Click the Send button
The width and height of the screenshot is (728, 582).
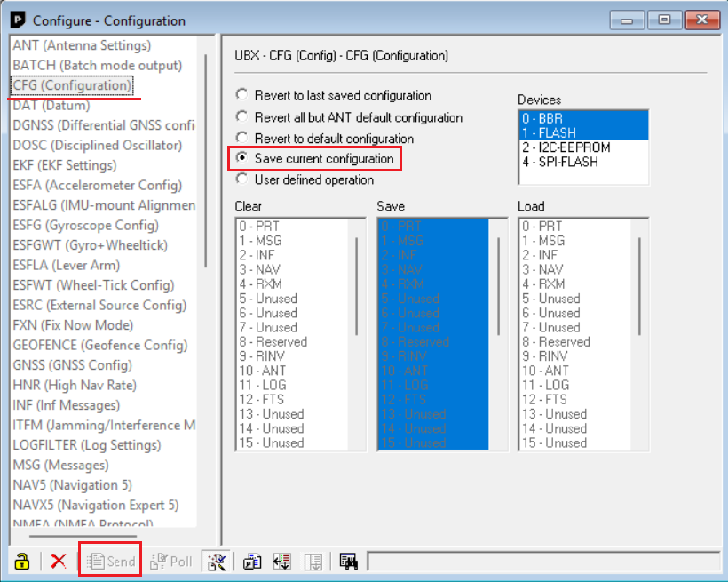click(109, 561)
